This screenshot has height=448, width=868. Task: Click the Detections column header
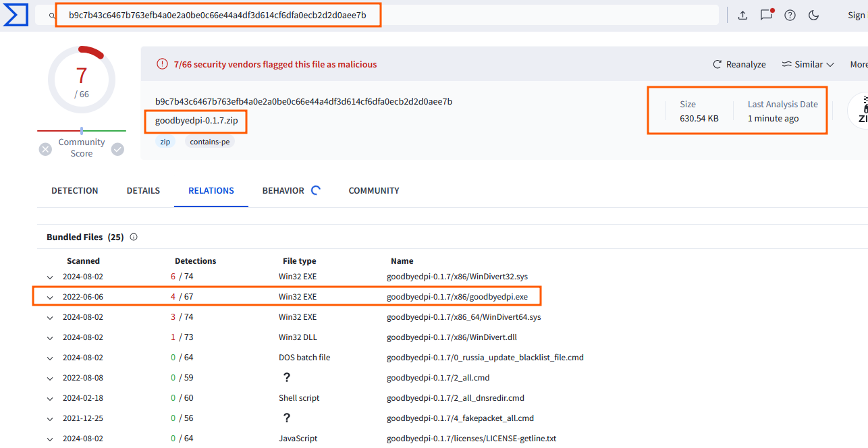click(196, 261)
